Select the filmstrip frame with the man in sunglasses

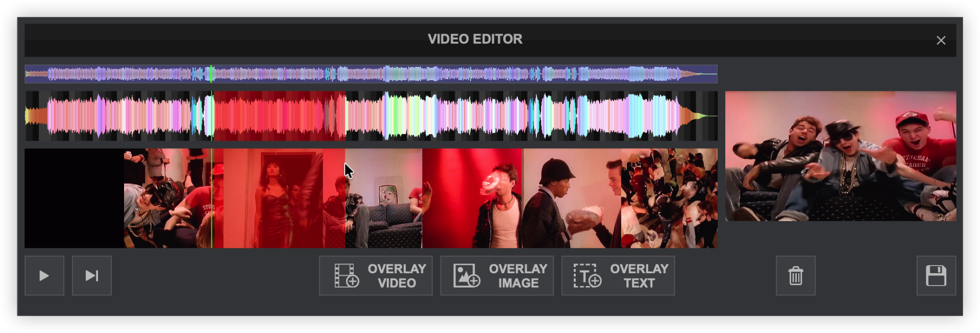pos(163,198)
